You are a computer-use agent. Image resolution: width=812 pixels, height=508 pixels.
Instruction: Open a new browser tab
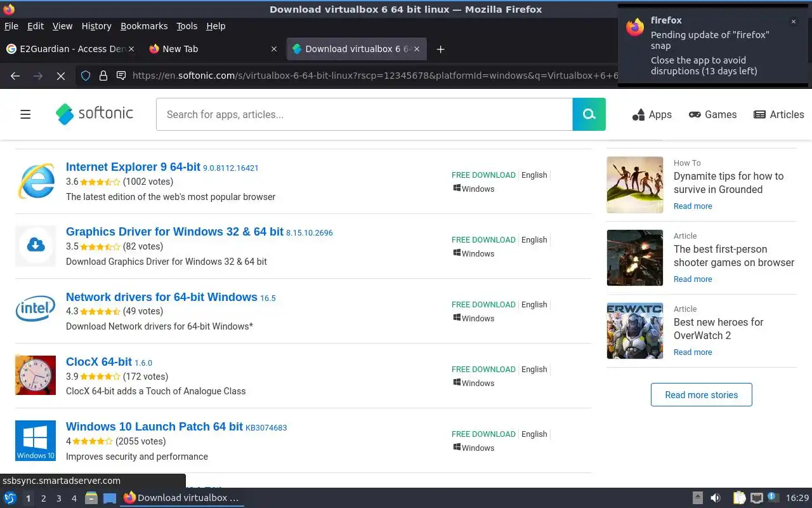tap(441, 49)
